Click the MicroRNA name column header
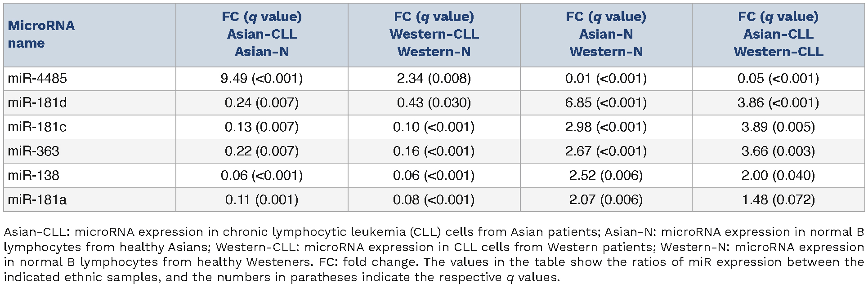Image resolution: width=868 pixels, height=288 pixels. pos(41,35)
